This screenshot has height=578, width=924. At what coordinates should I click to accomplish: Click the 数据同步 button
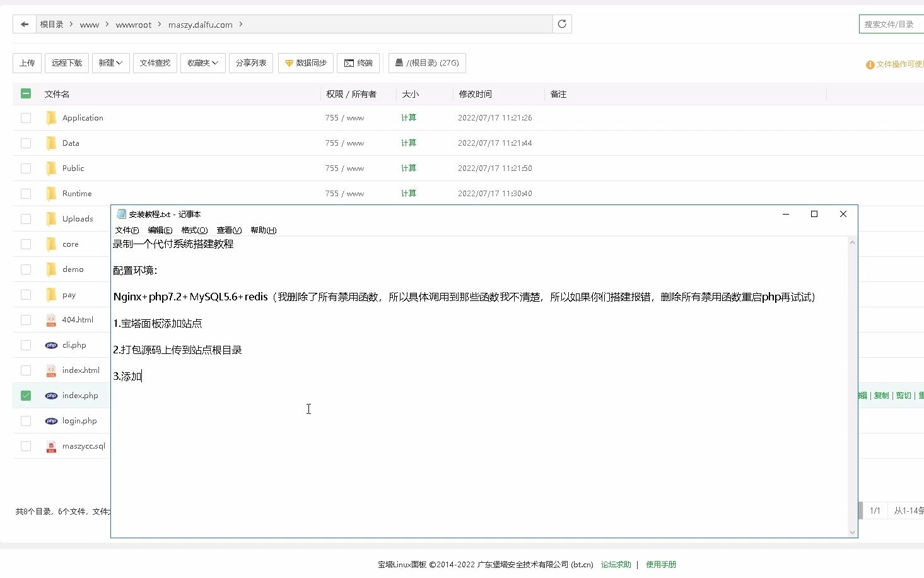pos(306,63)
